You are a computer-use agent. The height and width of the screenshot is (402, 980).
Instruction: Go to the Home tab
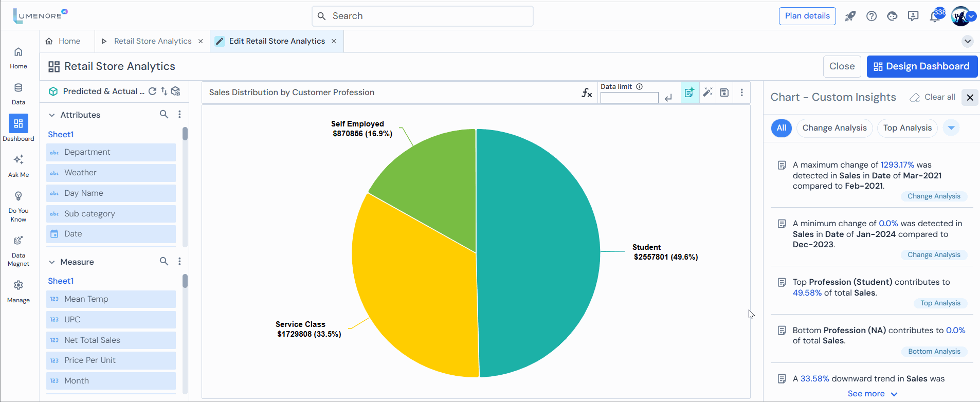pyautogui.click(x=69, y=41)
